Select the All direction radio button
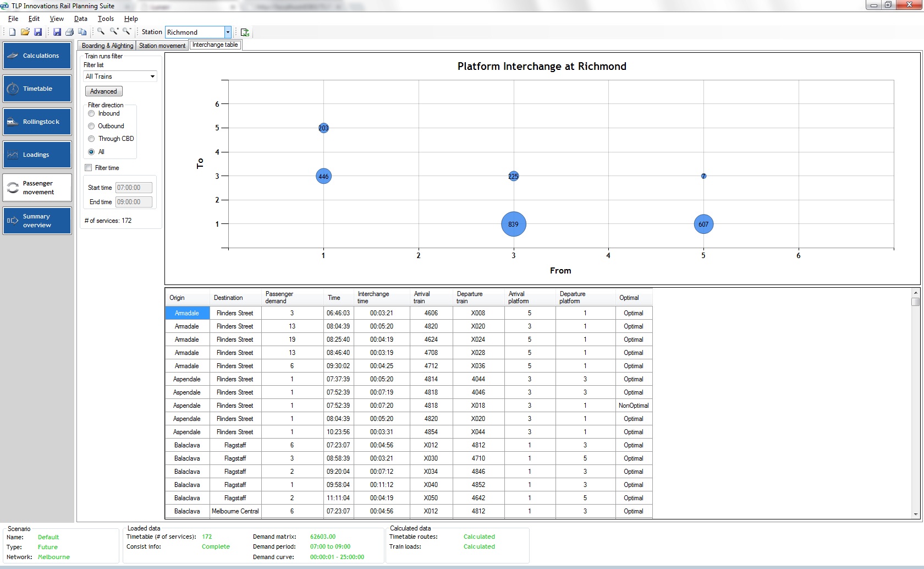The image size is (924, 569). (91, 152)
